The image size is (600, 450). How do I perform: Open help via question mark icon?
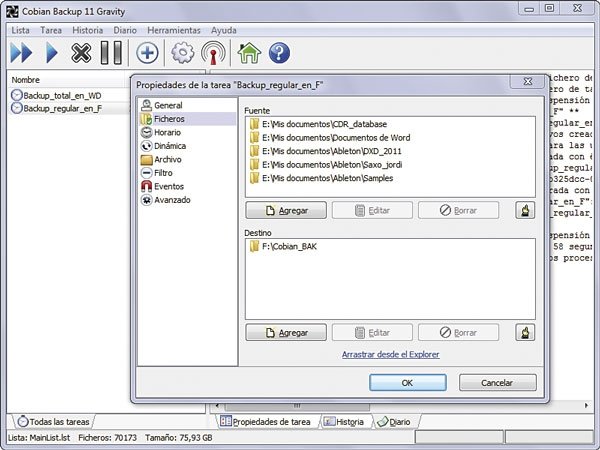(x=279, y=53)
